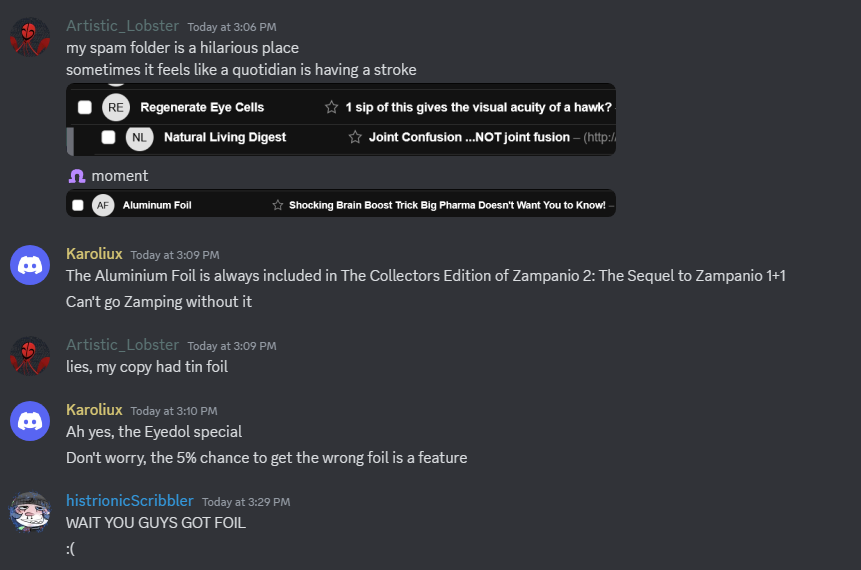This screenshot has height=570, width=861.
Task: Click Artistic_Lobster's avatar on the first message
Action: click(x=30, y=38)
